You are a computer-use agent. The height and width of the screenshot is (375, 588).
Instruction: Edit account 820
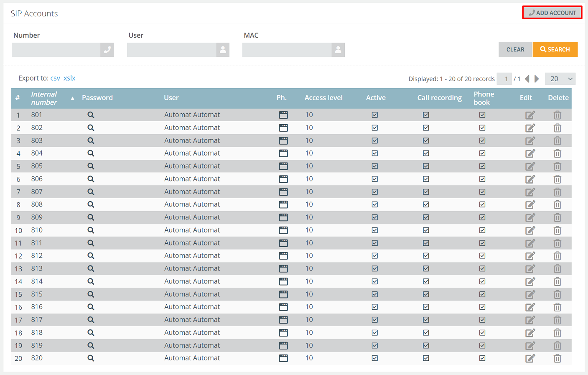530,358
